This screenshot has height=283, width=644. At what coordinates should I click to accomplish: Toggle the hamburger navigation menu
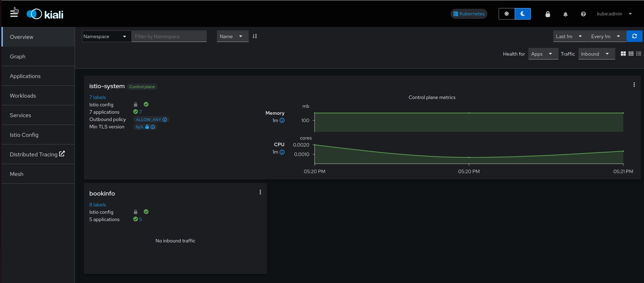14,14
